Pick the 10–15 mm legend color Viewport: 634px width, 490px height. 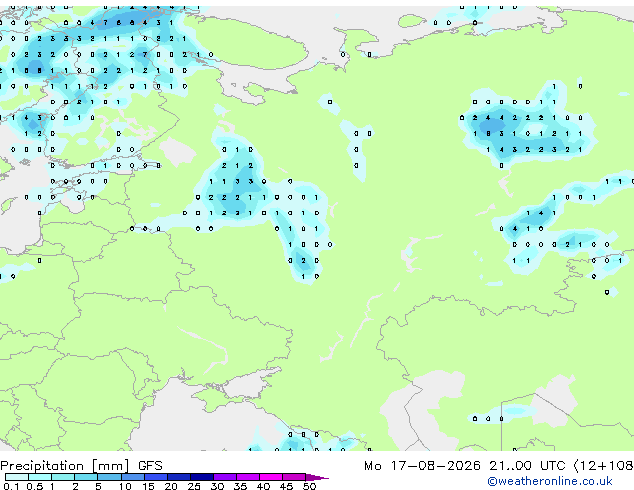pos(132,477)
